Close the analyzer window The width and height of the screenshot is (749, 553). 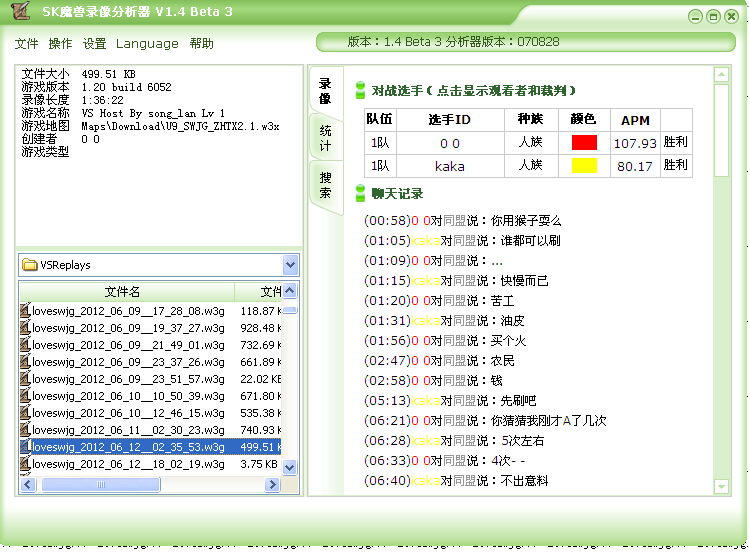pyautogui.click(x=731, y=17)
